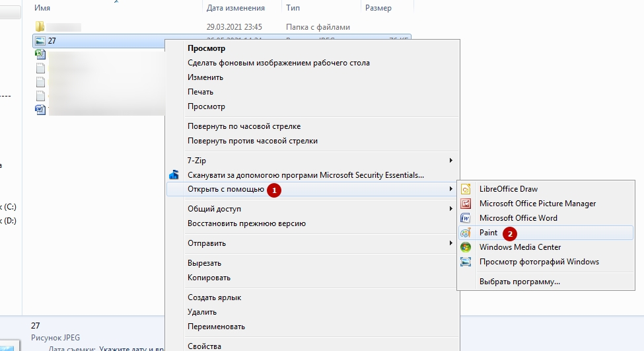This screenshot has width=644, height=351.
Task: Click the Paint palette icon
Action: point(466,233)
